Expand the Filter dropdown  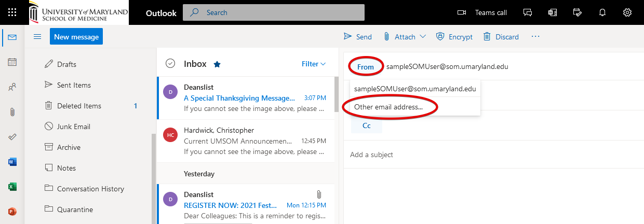tap(314, 64)
